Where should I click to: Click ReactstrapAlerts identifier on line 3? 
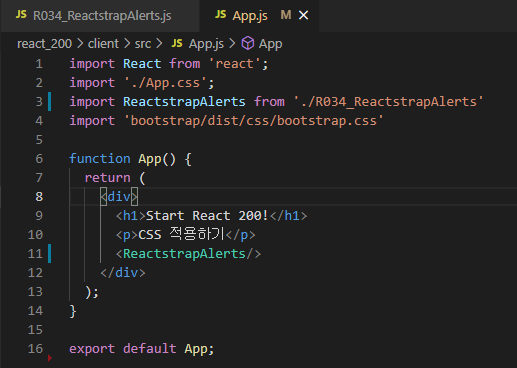coord(184,102)
